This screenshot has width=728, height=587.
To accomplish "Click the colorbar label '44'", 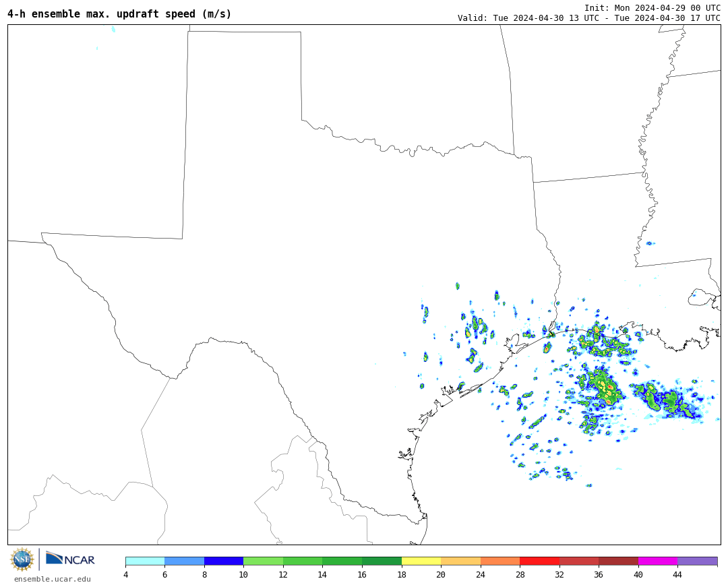I will point(677,574).
